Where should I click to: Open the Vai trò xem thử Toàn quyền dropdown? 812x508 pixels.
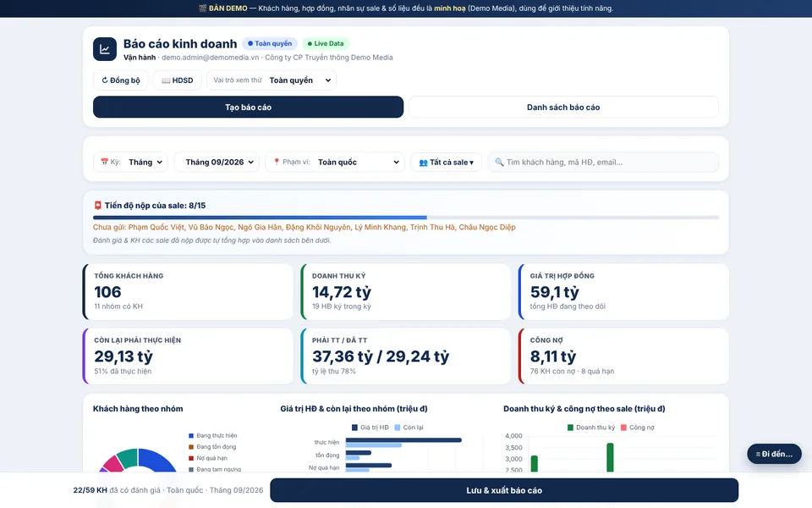coord(272,80)
